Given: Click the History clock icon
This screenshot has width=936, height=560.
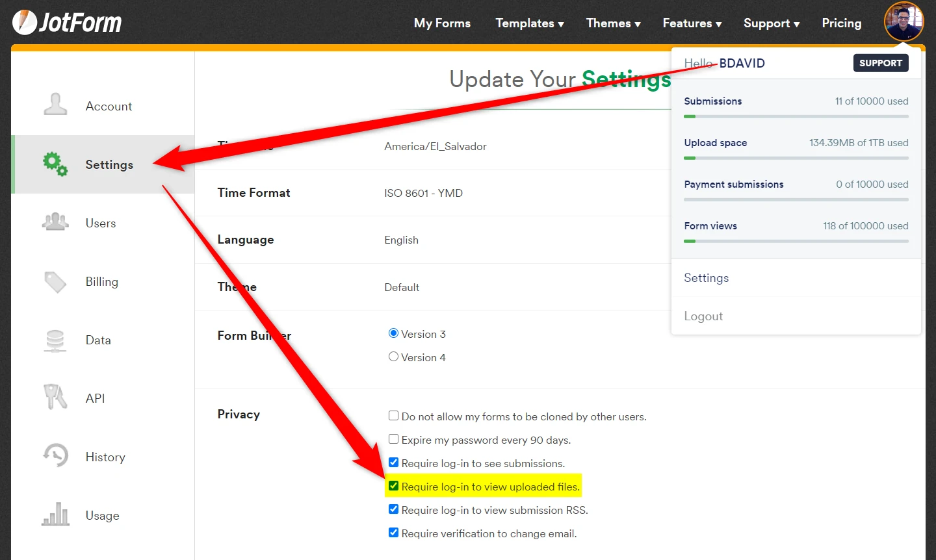Looking at the screenshot, I should coord(55,455).
